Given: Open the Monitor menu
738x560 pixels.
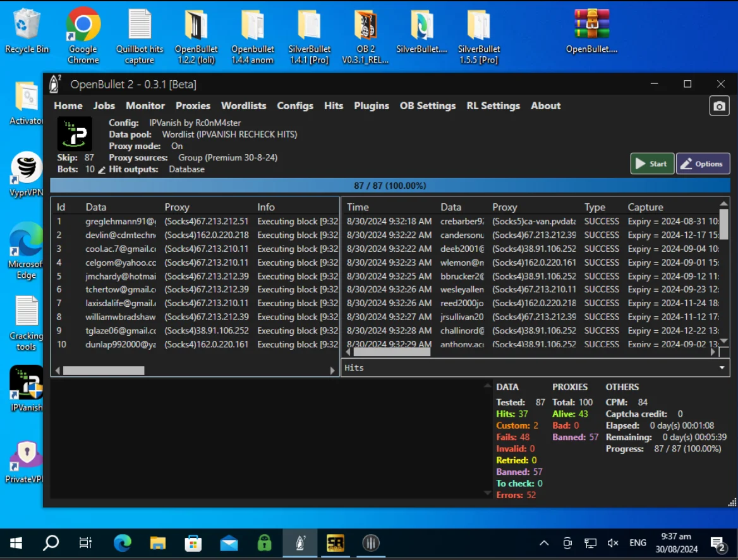Looking at the screenshot, I should [145, 106].
